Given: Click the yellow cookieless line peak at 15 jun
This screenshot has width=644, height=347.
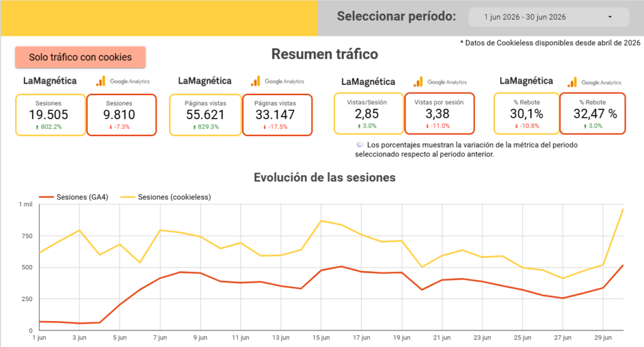Looking at the screenshot, I should point(321,221).
